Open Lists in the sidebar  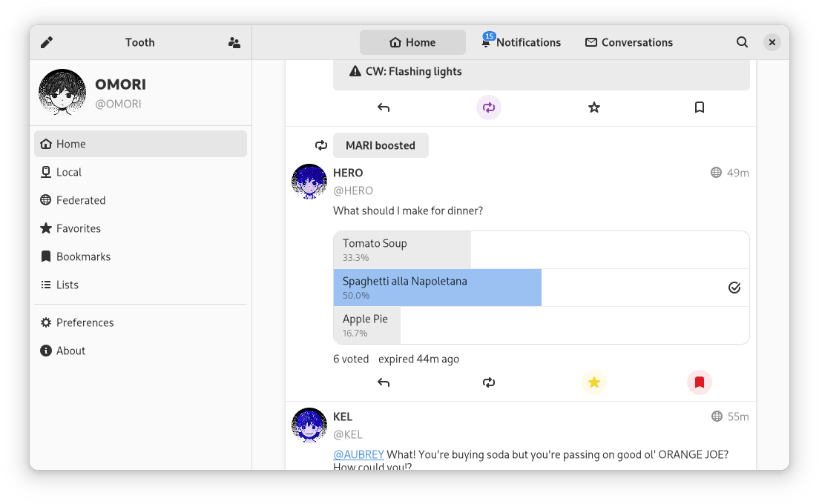pos(140,285)
